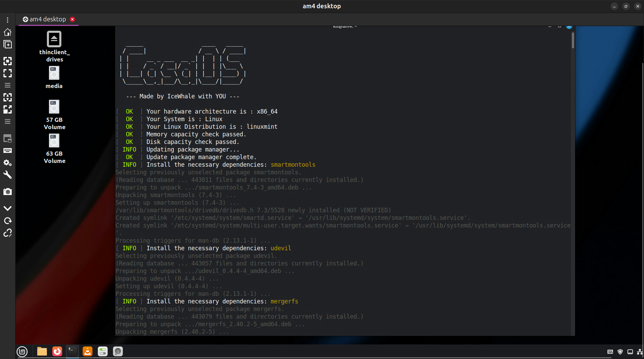Open the wrench Tools icon
The height and width of the screenshot is (359, 644).
(x=8, y=175)
